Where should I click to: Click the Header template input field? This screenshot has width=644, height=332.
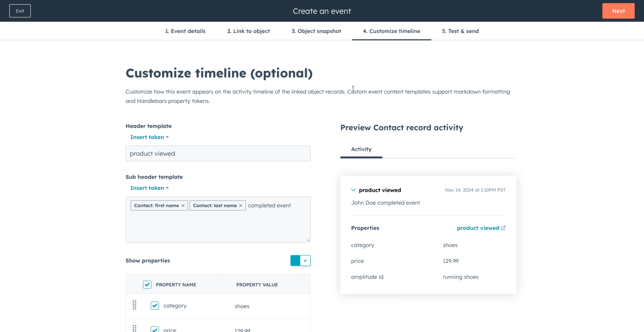click(218, 154)
